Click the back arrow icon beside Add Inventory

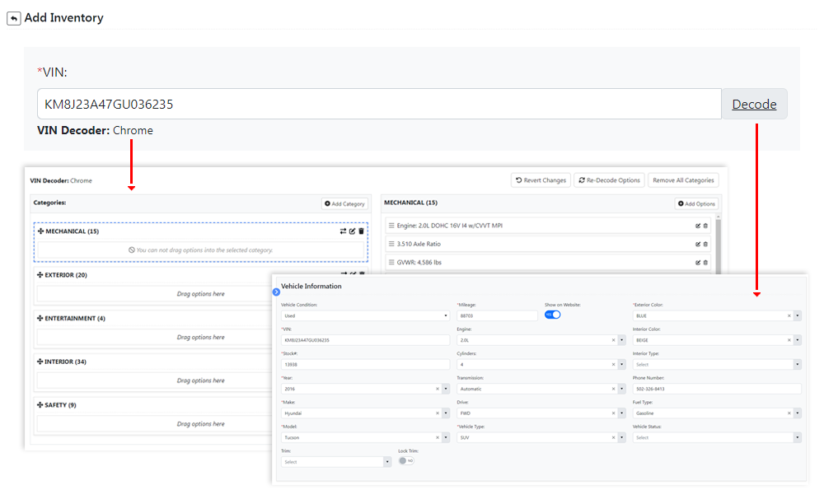coord(13,18)
